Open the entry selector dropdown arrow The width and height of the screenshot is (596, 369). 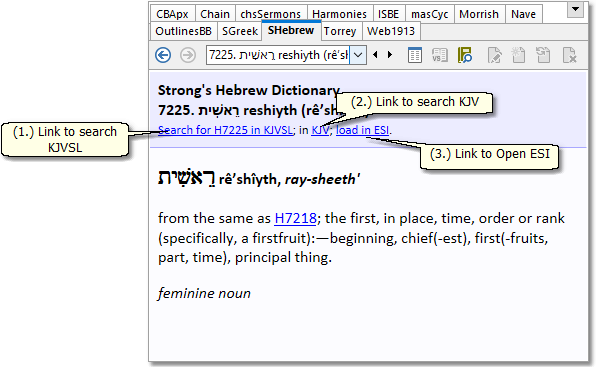[358, 55]
